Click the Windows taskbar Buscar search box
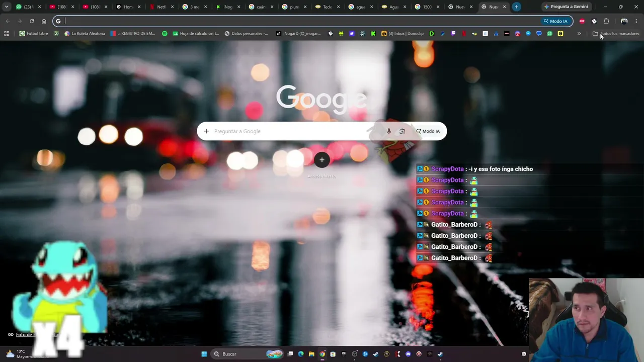This screenshot has width=644, height=362. tap(247, 354)
